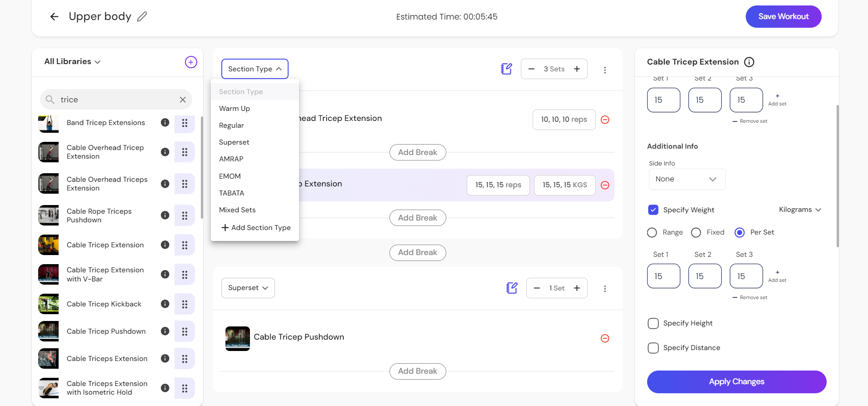
Task: Click the back arrow beside Upper body
Action: click(x=55, y=17)
